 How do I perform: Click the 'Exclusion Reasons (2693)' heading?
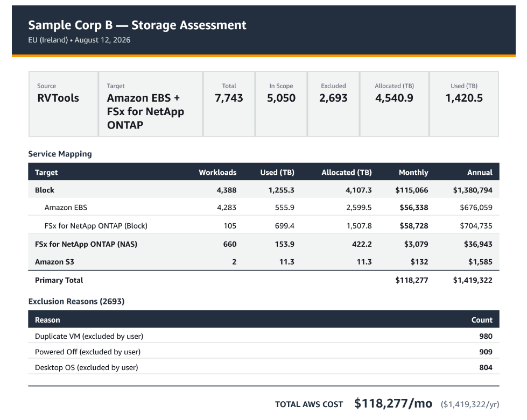(x=76, y=301)
